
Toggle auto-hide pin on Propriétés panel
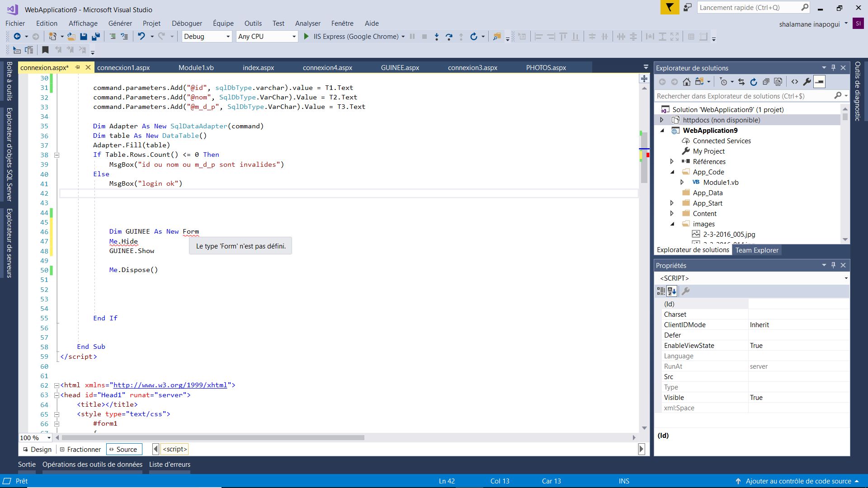tap(833, 265)
